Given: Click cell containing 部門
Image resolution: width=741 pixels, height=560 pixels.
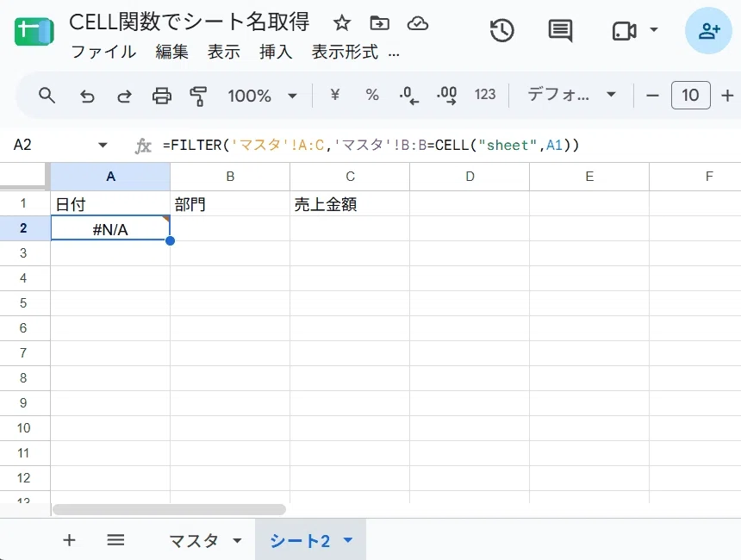Looking at the screenshot, I should click(230, 203).
